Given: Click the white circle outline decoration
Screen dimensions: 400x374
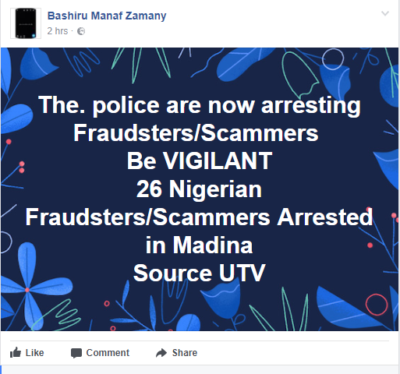Looking at the screenshot, I should [333, 59].
